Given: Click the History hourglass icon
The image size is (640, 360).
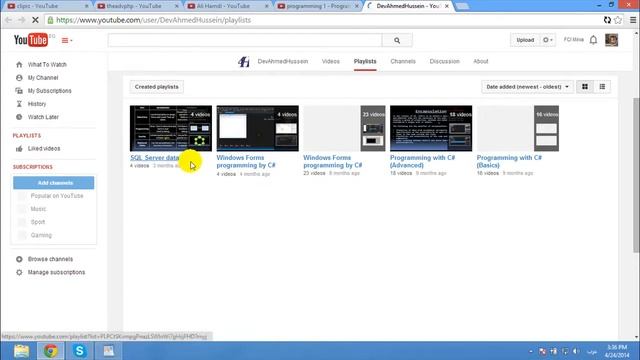Looking at the screenshot, I should [19, 104].
